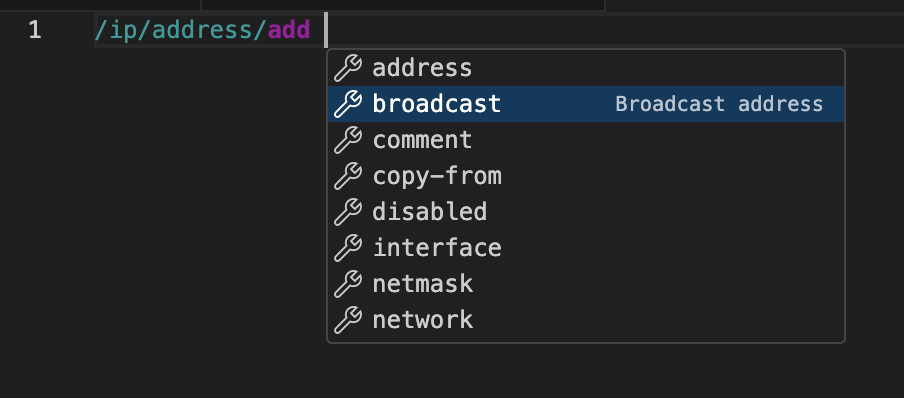Pick comment from the autocomplete list
The width and height of the screenshot is (904, 398).
pos(422,140)
